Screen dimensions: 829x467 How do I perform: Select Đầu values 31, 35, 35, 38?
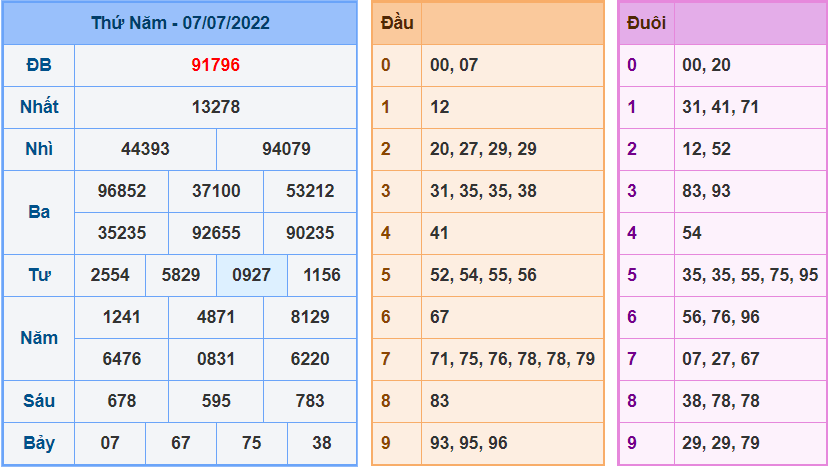[483, 190]
